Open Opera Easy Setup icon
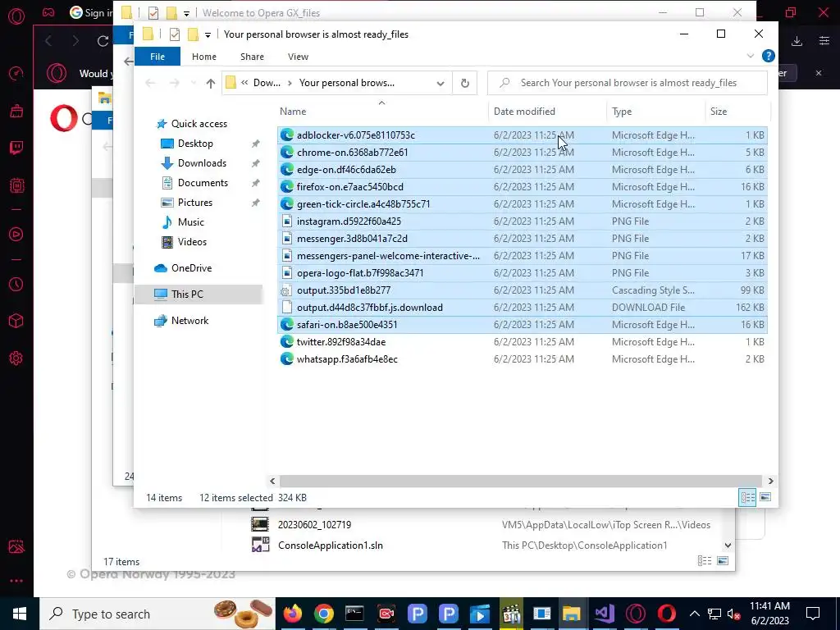 pyautogui.click(x=824, y=41)
